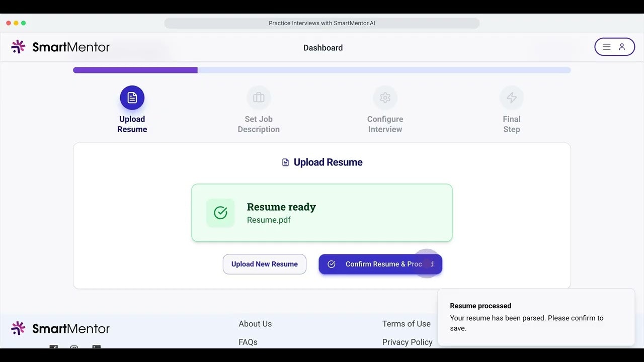Click the document icon beside Upload Resume heading
This screenshot has width=644, height=362.
click(x=285, y=162)
